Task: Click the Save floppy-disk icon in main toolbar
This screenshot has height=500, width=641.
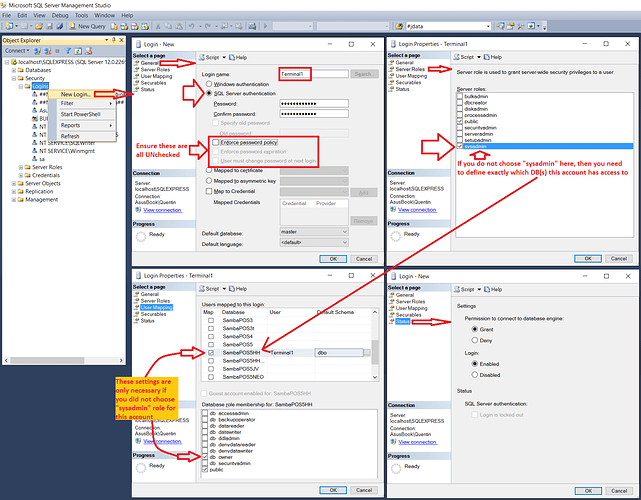Action: pos(49,26)
